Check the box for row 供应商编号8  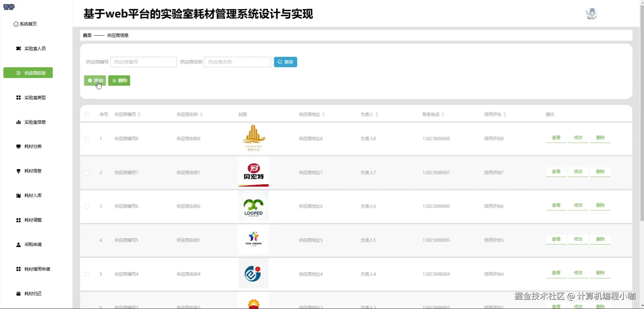click(87, 139)
